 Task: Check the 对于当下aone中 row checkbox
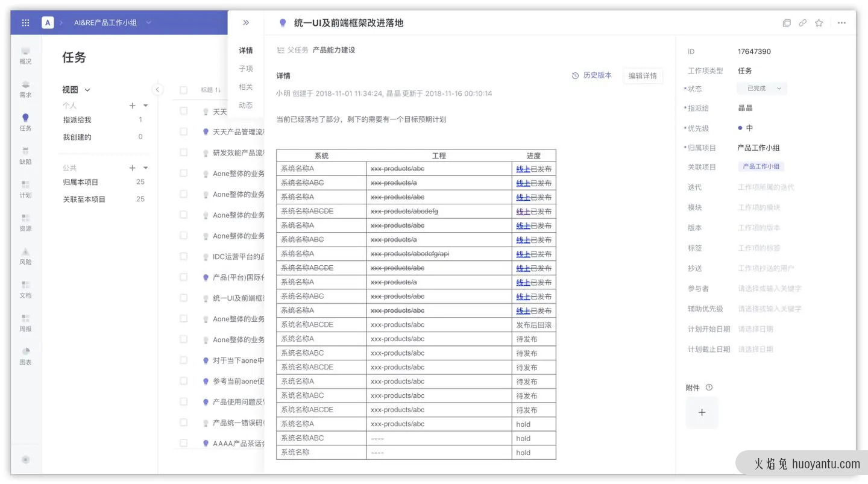tap(184, 360)
